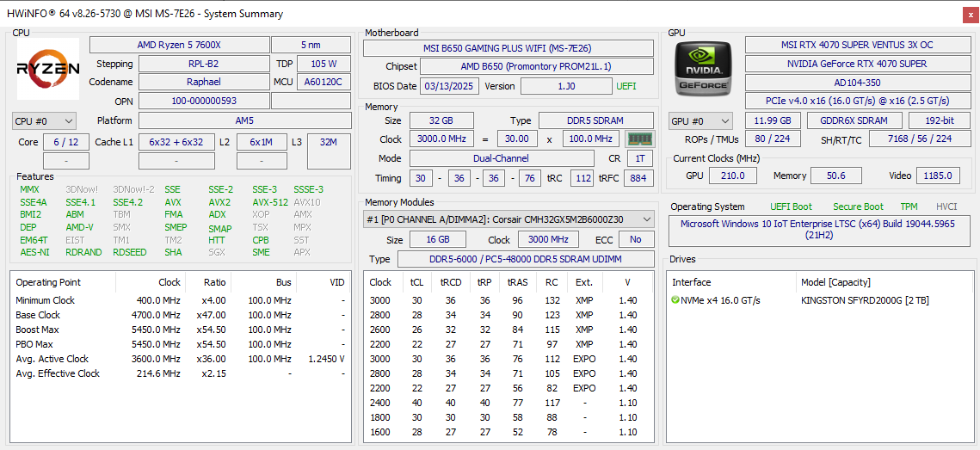The height and width of the screenshot is (450, 980).
Task: Click the PCIe v4.0 x16 link field
Action: [x=858, y=101]
